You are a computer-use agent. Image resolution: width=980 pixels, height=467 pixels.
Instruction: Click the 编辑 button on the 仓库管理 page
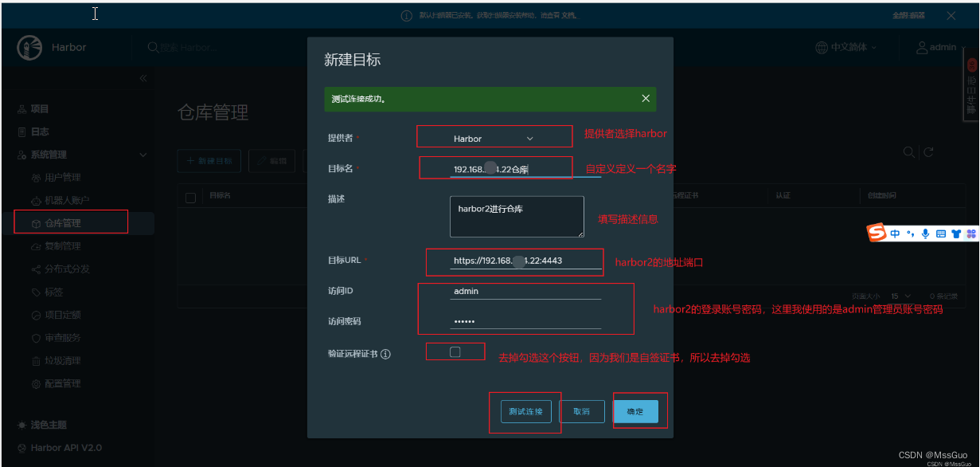click(271, 161)
